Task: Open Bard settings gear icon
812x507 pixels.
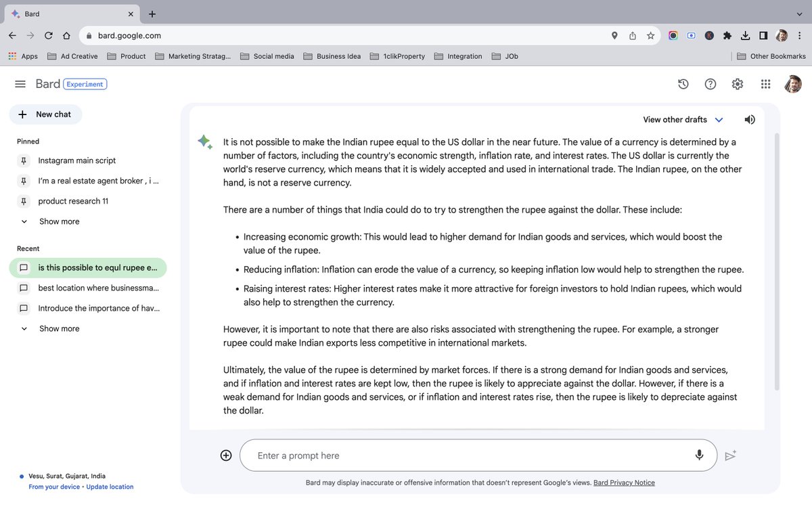Action: (738, 84)
